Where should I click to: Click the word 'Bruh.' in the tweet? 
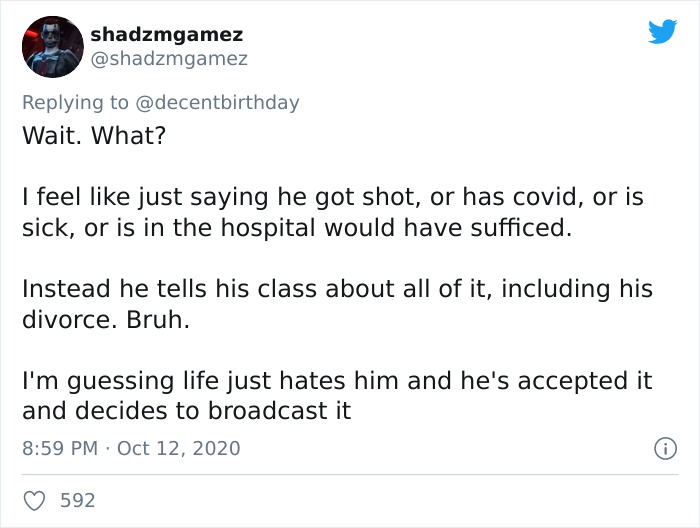click(158, 320)
